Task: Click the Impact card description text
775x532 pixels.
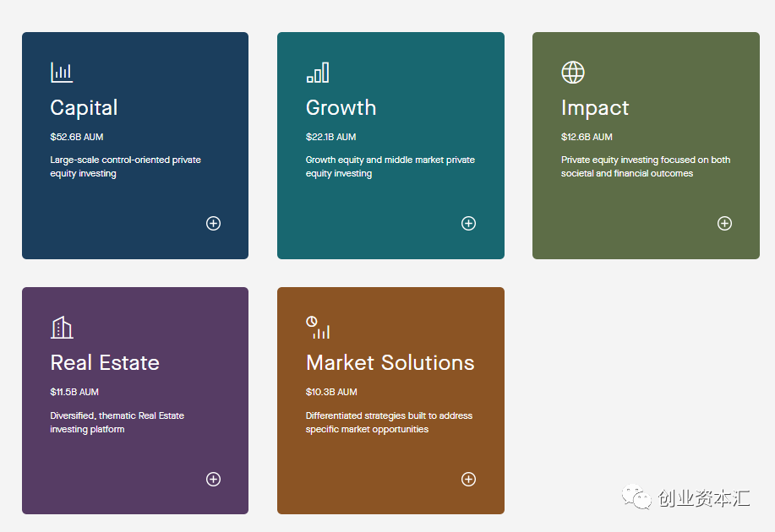Action: (645, 166)
